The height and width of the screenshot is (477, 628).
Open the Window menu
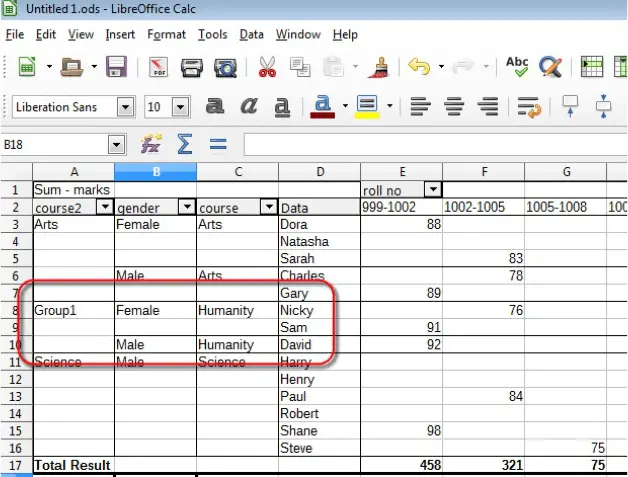coord(298,34)
